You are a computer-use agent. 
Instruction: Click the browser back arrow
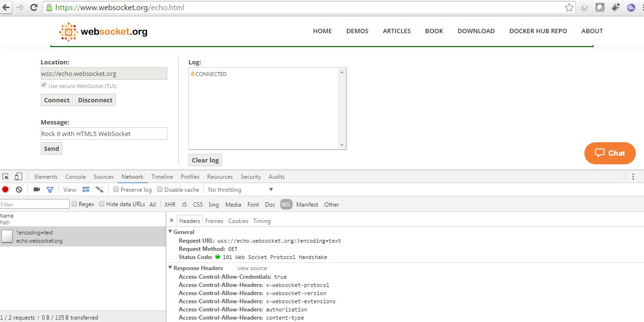pyautogui.click(x=7, y=7)
